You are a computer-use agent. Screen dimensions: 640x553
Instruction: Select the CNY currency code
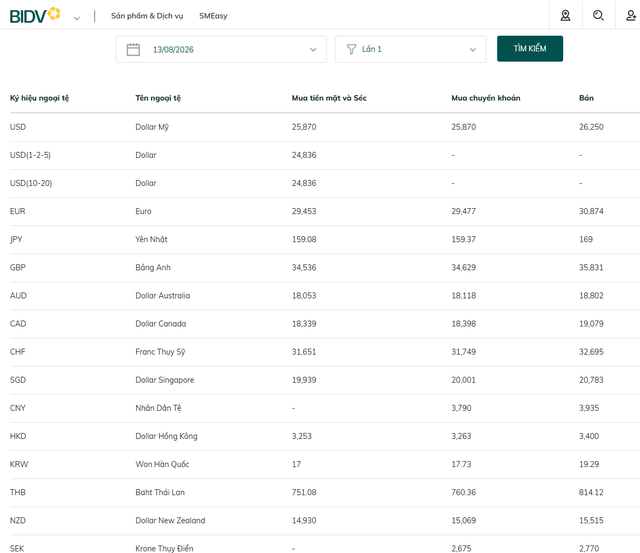pos(18,408)
